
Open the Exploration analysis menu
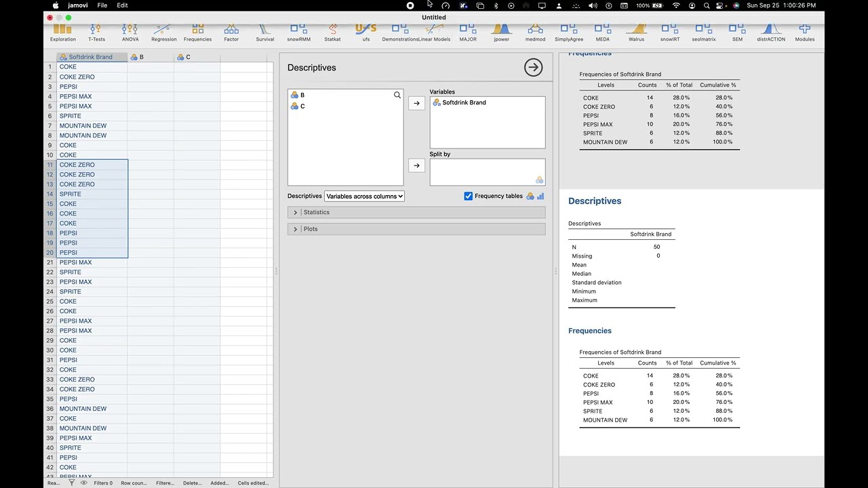[62, 33]
